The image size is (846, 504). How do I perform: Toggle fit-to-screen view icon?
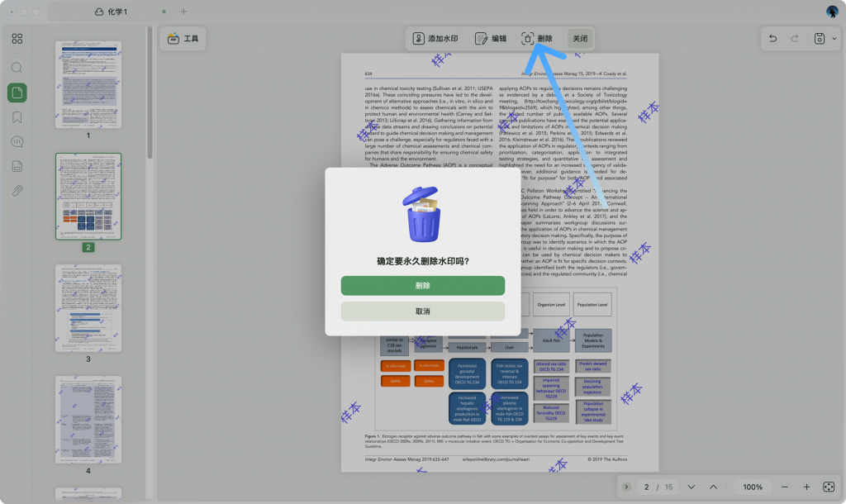coord(829,487)
